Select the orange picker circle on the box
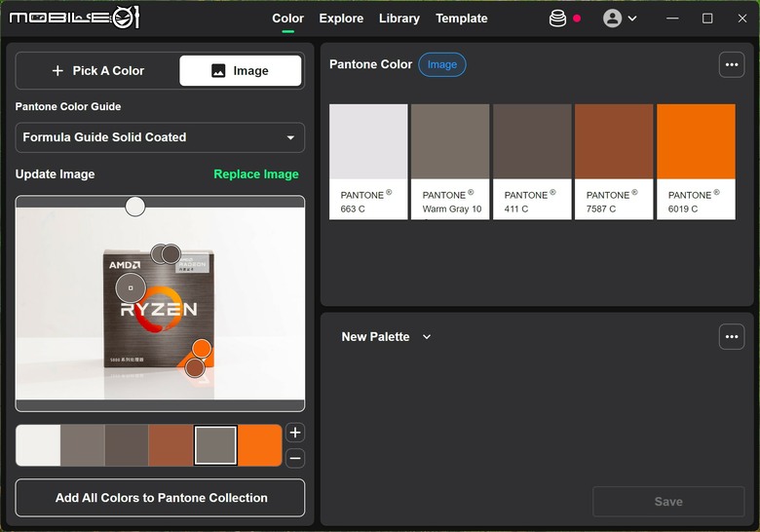This screenshot has height=532, width=760. pos(202,349)
